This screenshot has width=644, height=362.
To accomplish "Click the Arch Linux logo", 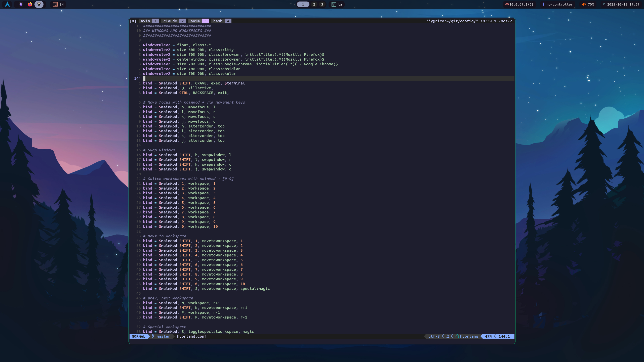I will [7, 4].
